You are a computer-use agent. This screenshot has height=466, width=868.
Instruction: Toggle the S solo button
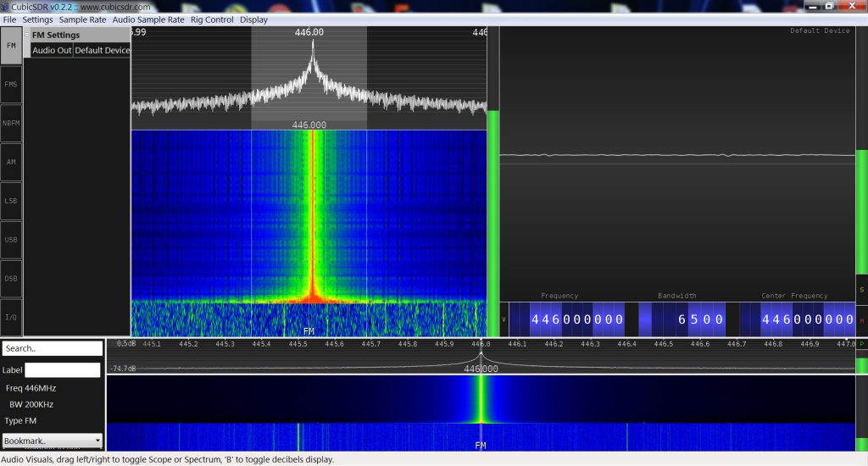point(861,290)
